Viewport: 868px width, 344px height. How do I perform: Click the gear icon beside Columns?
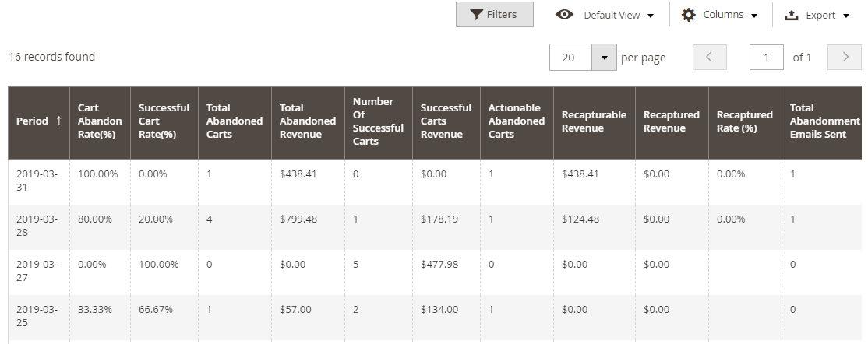tap(689, 15)
